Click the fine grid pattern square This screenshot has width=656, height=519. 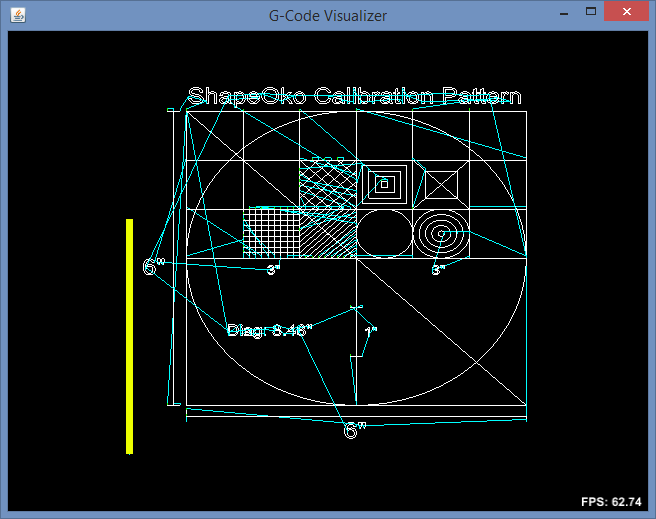click(x=272, y=233)
